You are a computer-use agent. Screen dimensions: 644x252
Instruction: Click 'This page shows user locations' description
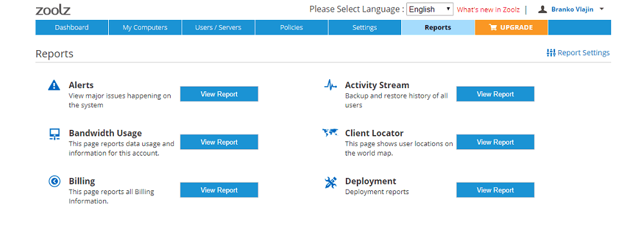point(399,148)
